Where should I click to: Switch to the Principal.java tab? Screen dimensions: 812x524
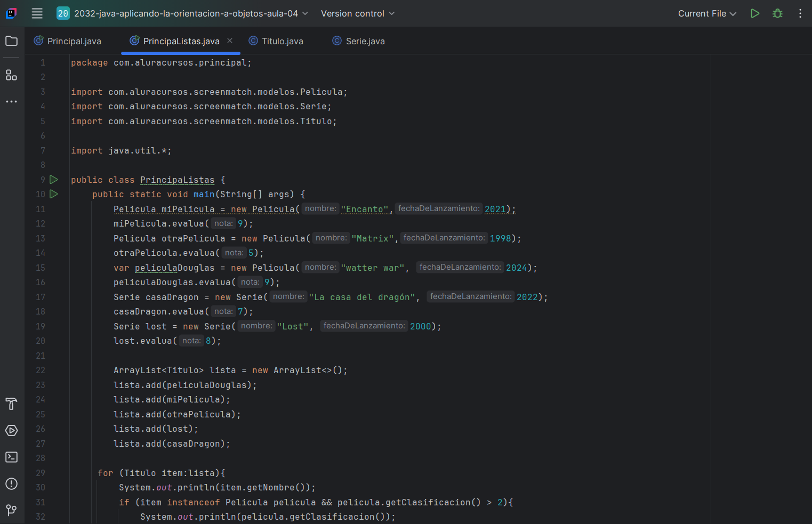tap(68, 41)
